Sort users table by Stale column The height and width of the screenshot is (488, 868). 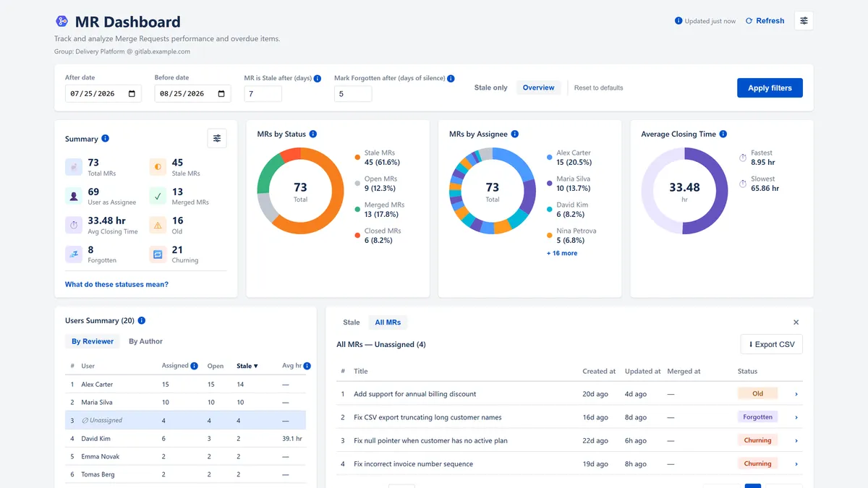(247, 366)
